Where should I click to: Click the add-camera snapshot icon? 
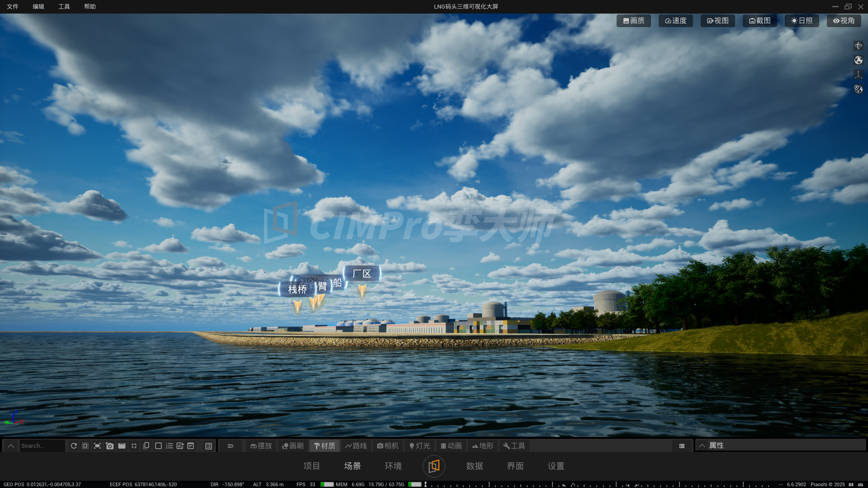click(109, 446)
